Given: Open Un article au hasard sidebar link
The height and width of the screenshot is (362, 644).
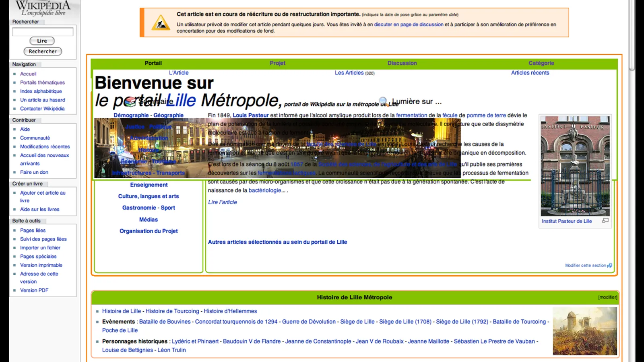Looking at the screenshot, I should [x=43, y=100].
